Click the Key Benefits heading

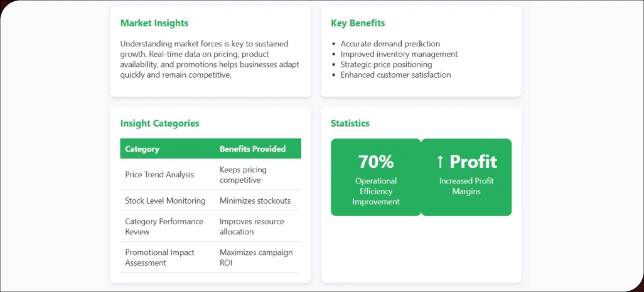tap(358, 23)
